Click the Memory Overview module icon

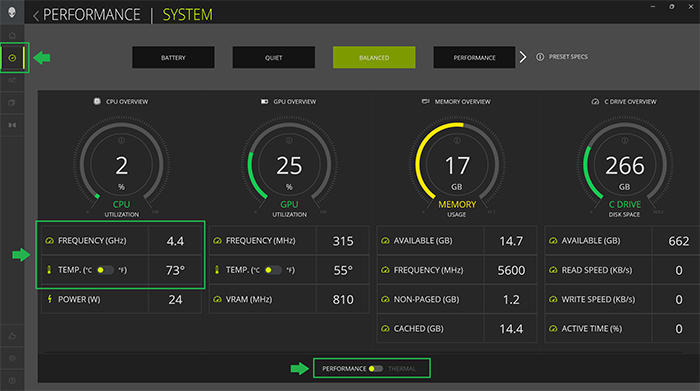click(x=425, y=101)
